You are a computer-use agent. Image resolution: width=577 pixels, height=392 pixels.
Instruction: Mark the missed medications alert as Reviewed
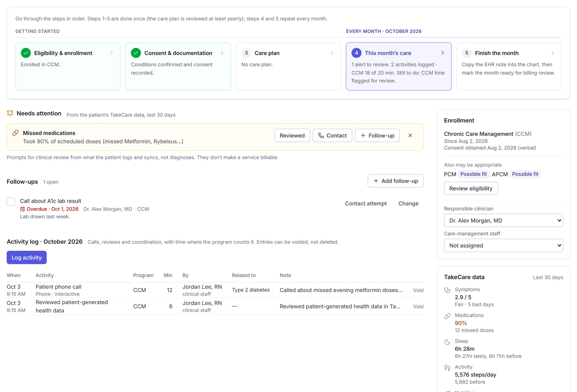tap(292, 135)
